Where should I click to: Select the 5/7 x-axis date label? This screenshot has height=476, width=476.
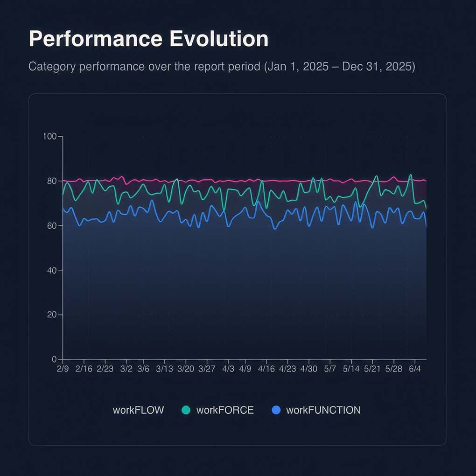tap(330, 369)
